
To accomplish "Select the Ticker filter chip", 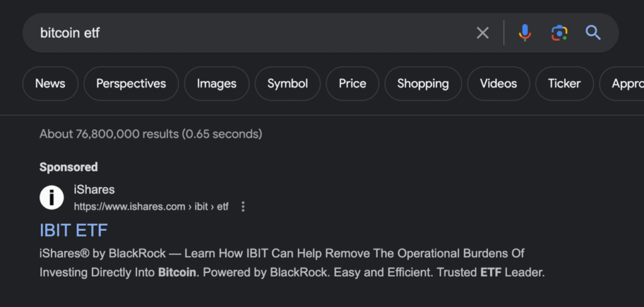I will coord(564,84).
